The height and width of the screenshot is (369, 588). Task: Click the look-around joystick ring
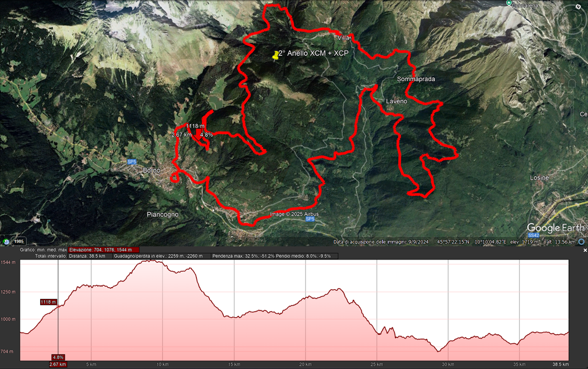pyautogui.click(x=572, y=19)
